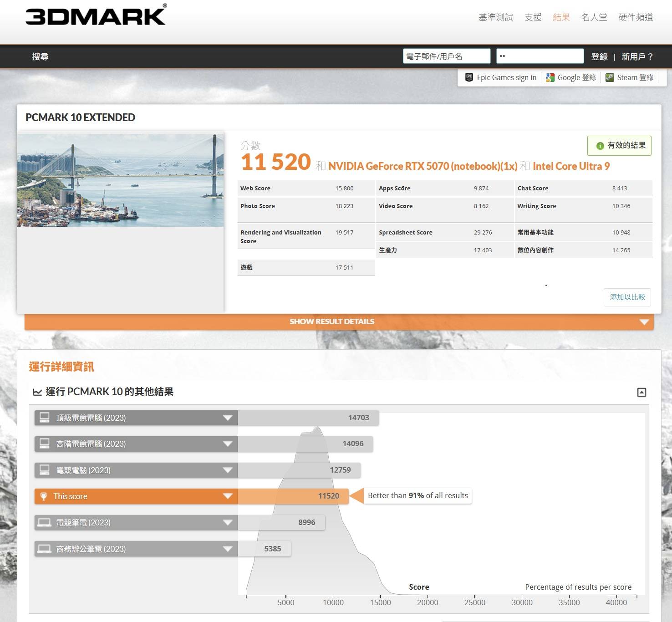Click the PCMARK 10 EXTENDED title

[x=80, y=117]
